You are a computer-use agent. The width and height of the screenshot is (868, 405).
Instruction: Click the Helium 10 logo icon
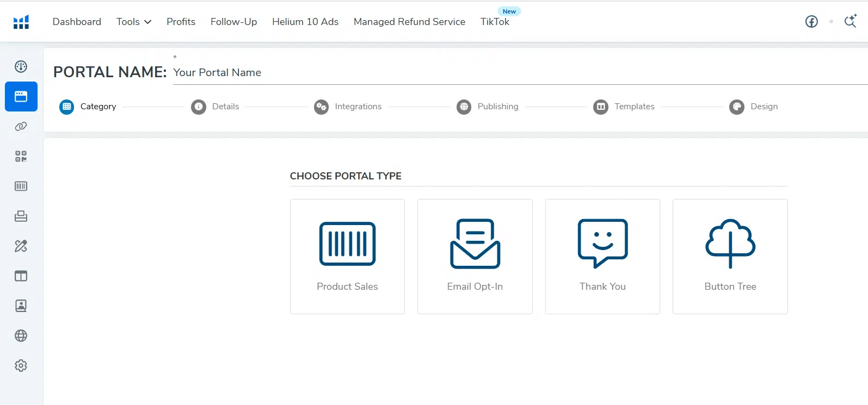(21, 22)
